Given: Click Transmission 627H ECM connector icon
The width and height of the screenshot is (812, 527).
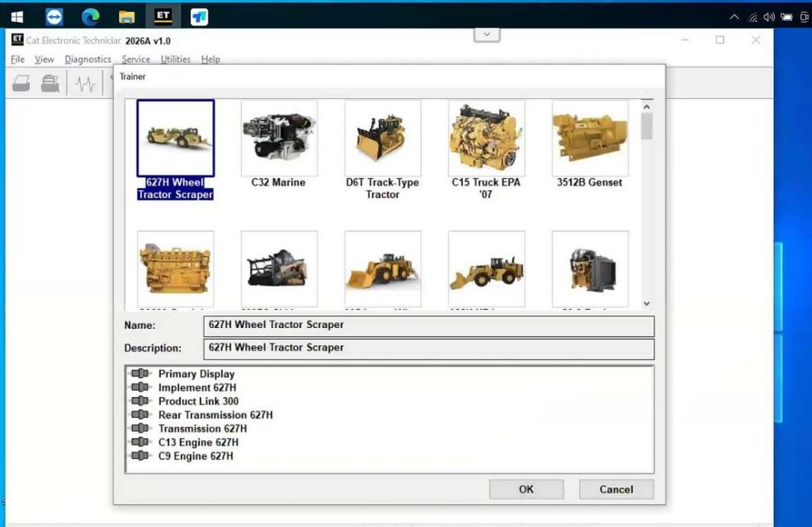Looking at the screenshot, I should point(140,428).
